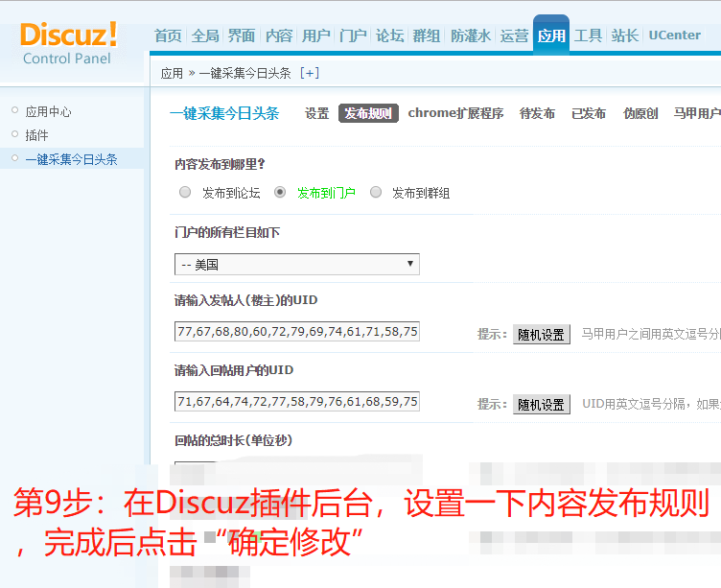Viewport: 721px width, 588px height.
Task: Click the 请输入回帖用户的UID label
Action: (234, 370)
